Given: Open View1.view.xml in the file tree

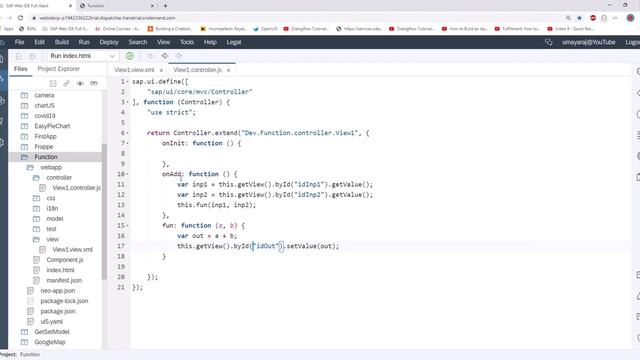Looking at the screenshot, I should click(x=72, y=249).
